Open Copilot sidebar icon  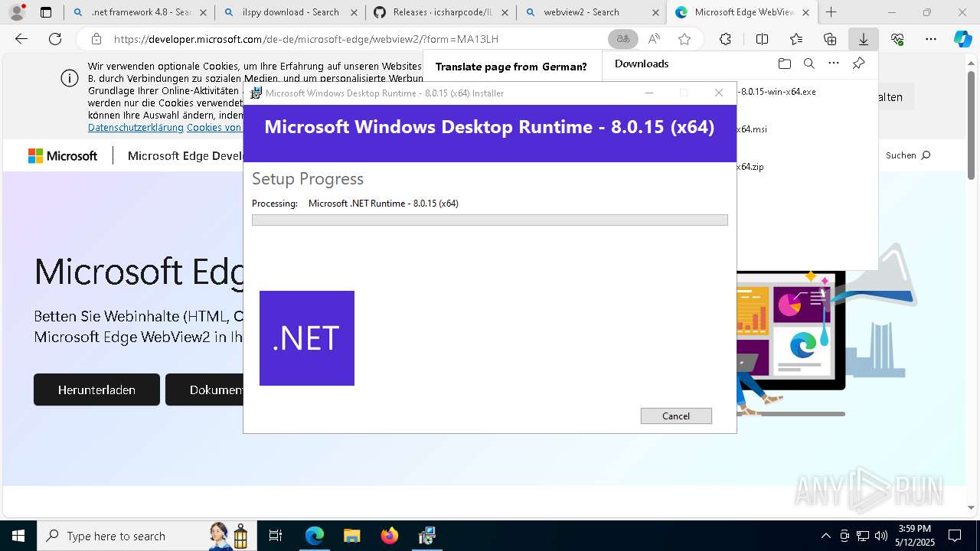[962, 39]
